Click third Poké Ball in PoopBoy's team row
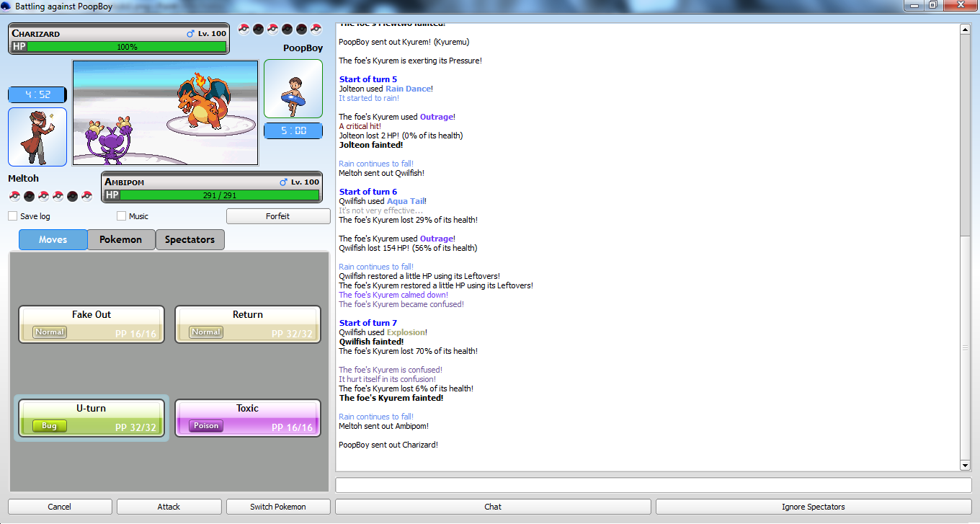980x524 pixels. tap(272, 30)
